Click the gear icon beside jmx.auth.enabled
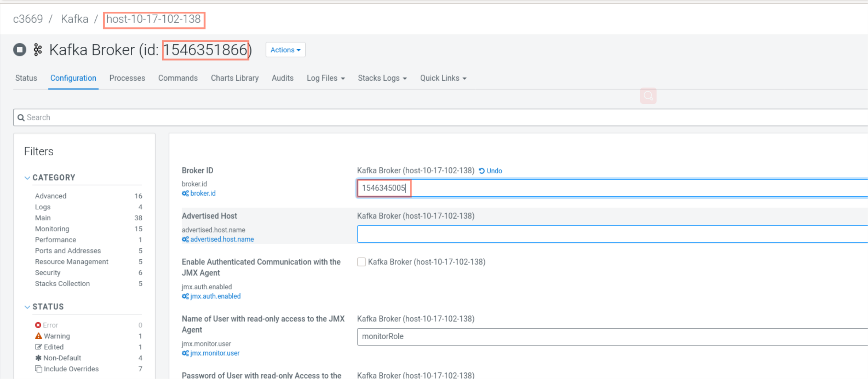The width and height of the screenshot is (868, 379). (x=185, y=296)
